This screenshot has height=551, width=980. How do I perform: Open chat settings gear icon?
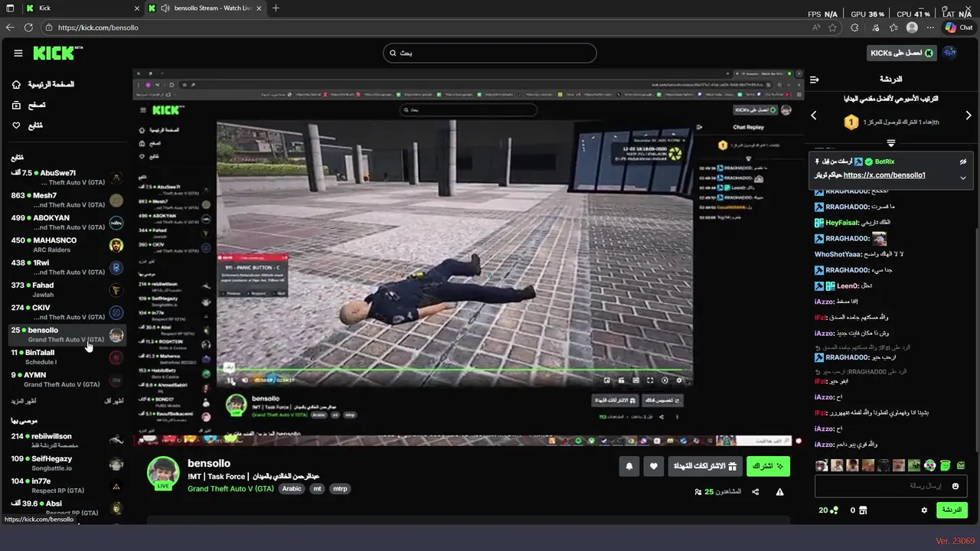click(x=924, y=510)
